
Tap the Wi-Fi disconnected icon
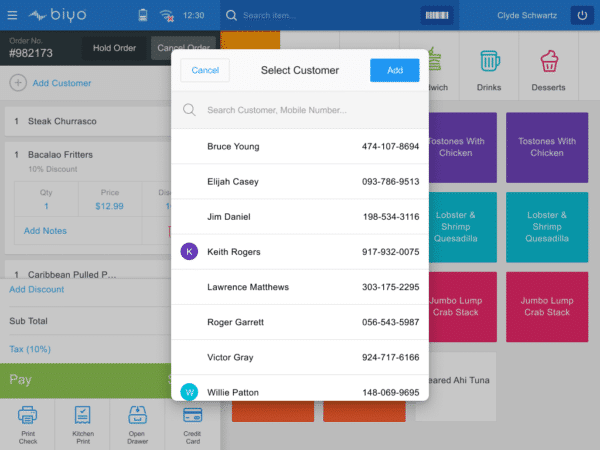pos(167,16)
